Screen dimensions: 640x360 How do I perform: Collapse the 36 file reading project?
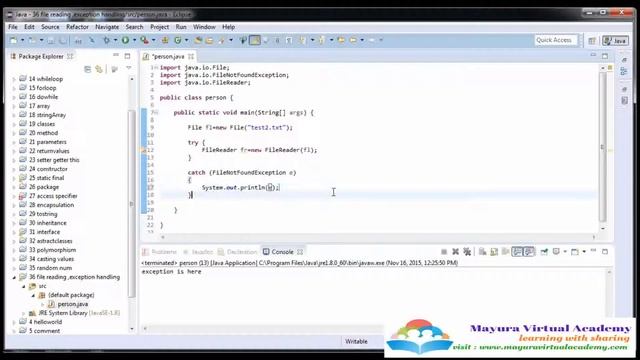coord(14,277)
